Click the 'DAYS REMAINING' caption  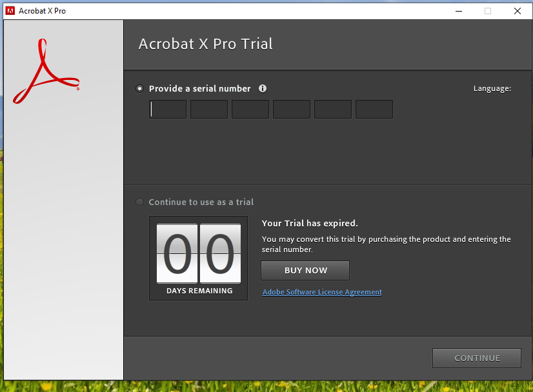click(x=199, y=291)
